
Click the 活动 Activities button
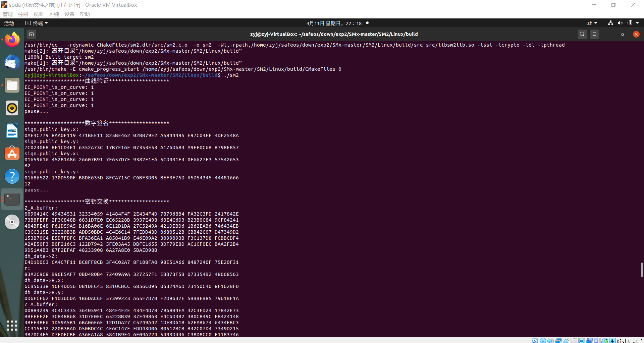click(x=9, y=23)
